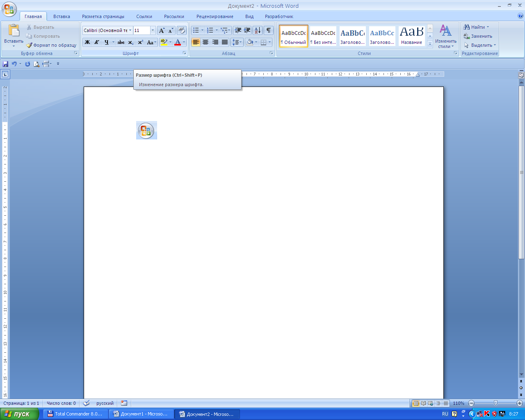Screen dimensions: 525x420
Task: Align text right
Action: point(215,42)
